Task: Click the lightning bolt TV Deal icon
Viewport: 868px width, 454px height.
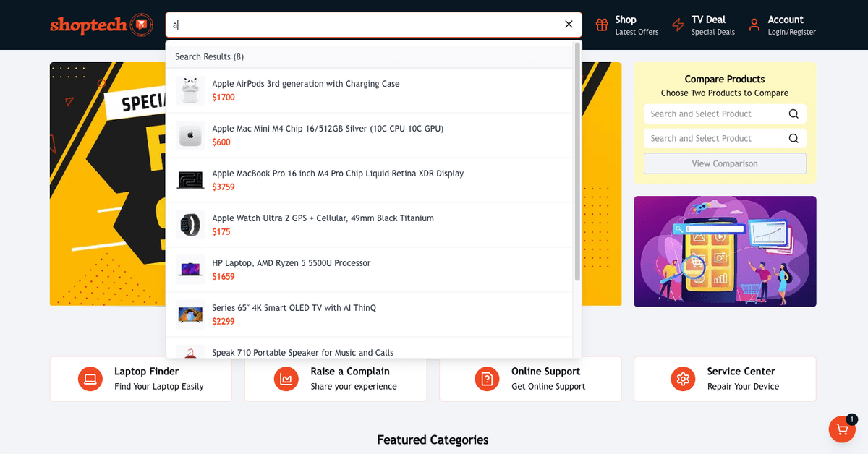Action: click(678, 25)
